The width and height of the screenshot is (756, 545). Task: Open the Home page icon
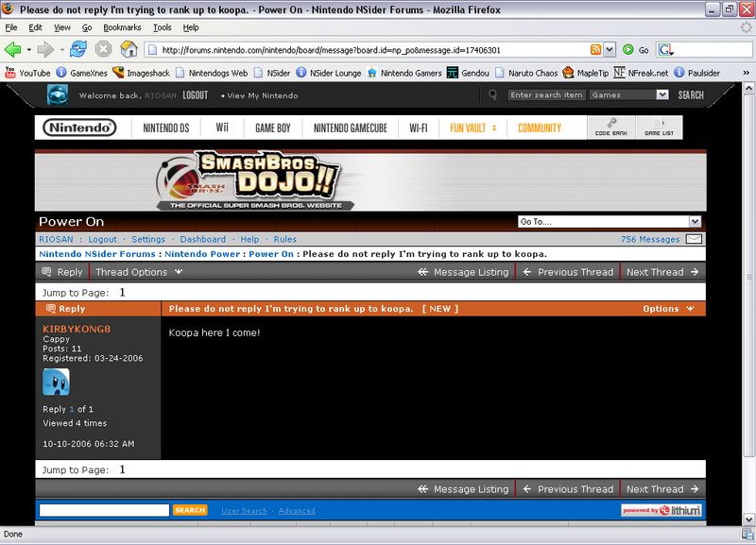click(x=129, y=49)
